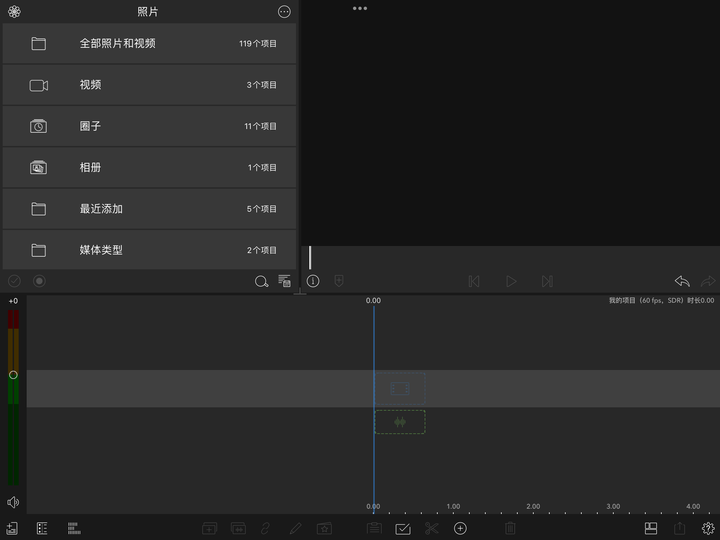Select the empty audio clip placeholder

pos(400,422)
